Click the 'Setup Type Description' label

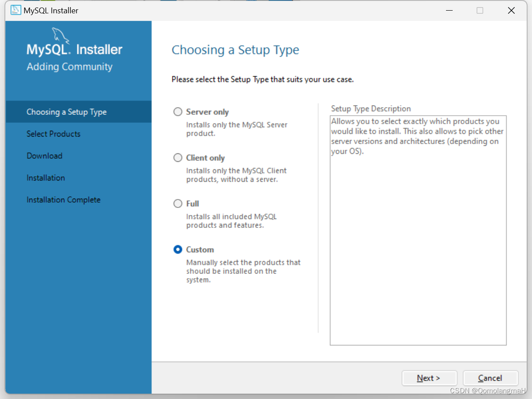[371, 109]
